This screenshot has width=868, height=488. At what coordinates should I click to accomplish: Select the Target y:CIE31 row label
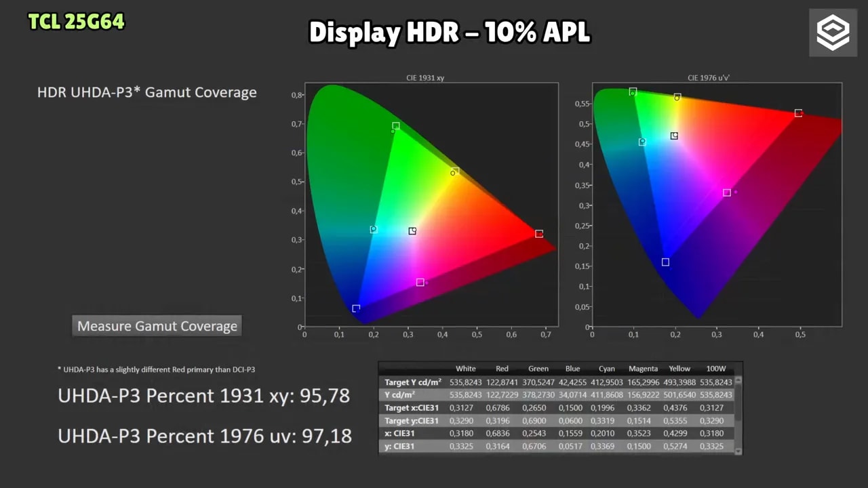[x=412, y=421]
